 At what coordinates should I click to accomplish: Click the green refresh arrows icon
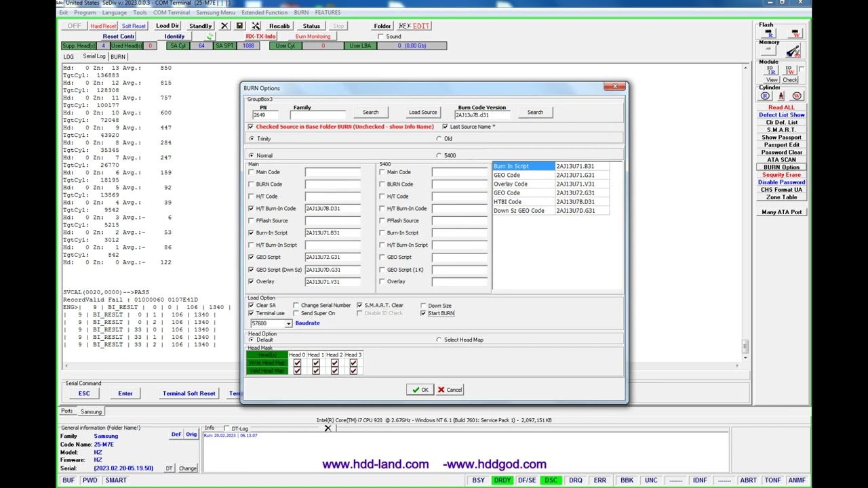pyautogui.click(x=210, y=37)
